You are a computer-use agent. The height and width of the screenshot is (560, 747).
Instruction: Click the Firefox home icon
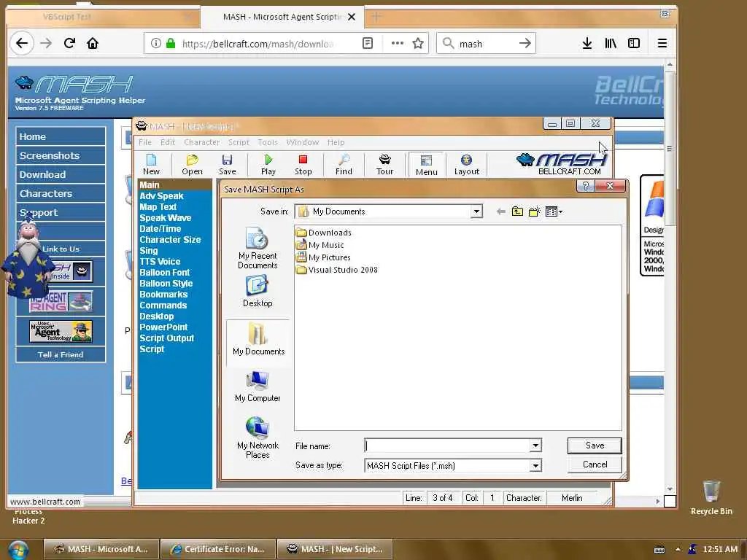pyautogui.click(x=93, y=43)
